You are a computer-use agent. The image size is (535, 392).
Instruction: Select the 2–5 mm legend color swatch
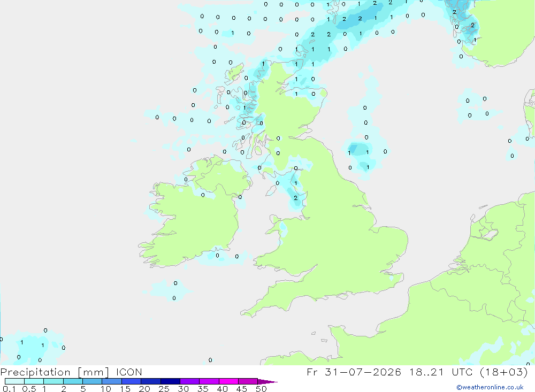click(73, 381)
